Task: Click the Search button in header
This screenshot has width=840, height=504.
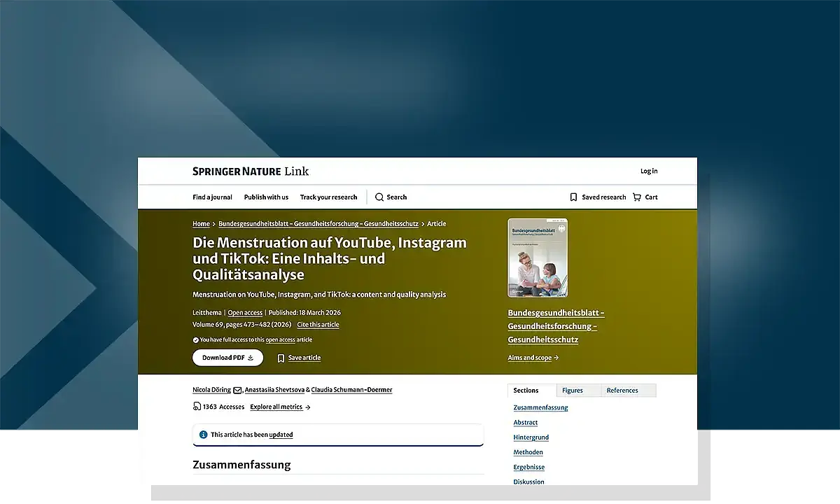Action: (x=391, y=197)
